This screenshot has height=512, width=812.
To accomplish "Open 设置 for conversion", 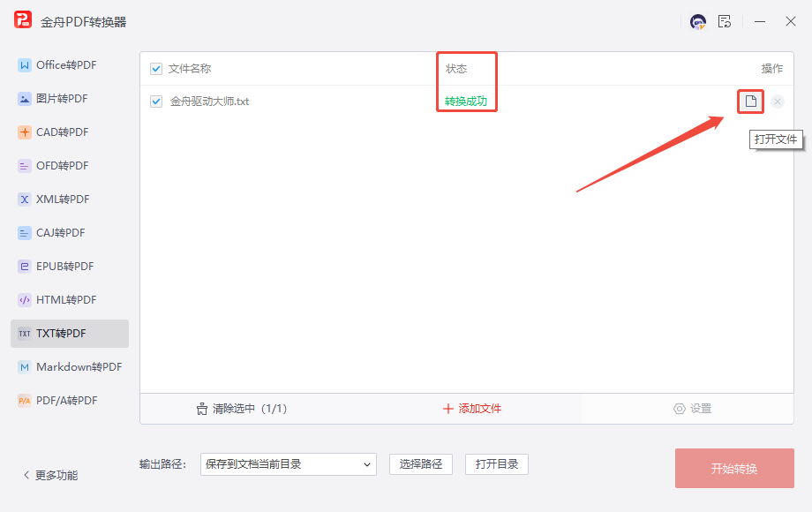I will coord(692,409).
